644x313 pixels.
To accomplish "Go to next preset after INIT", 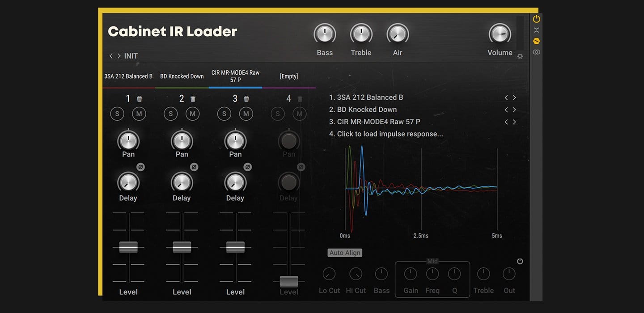I will (x=119, y=56).
